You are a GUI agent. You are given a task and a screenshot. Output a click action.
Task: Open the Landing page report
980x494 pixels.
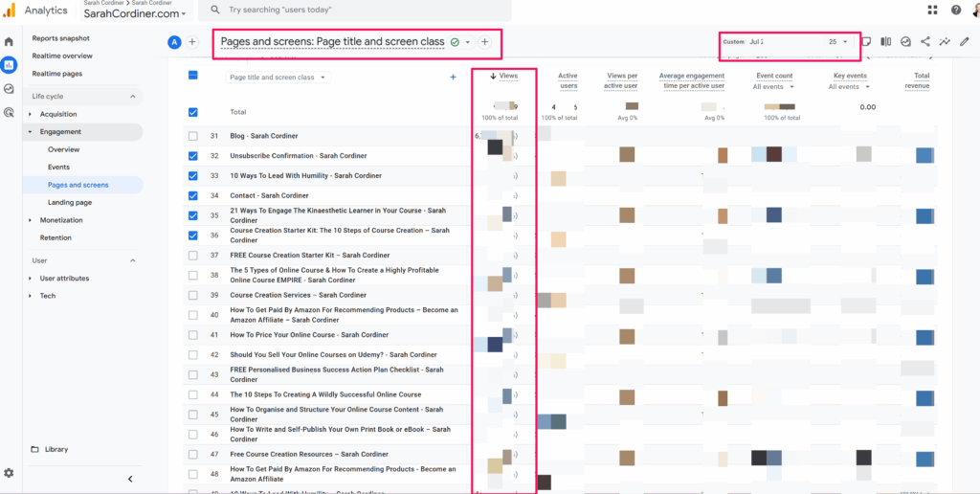pos(70,203)
